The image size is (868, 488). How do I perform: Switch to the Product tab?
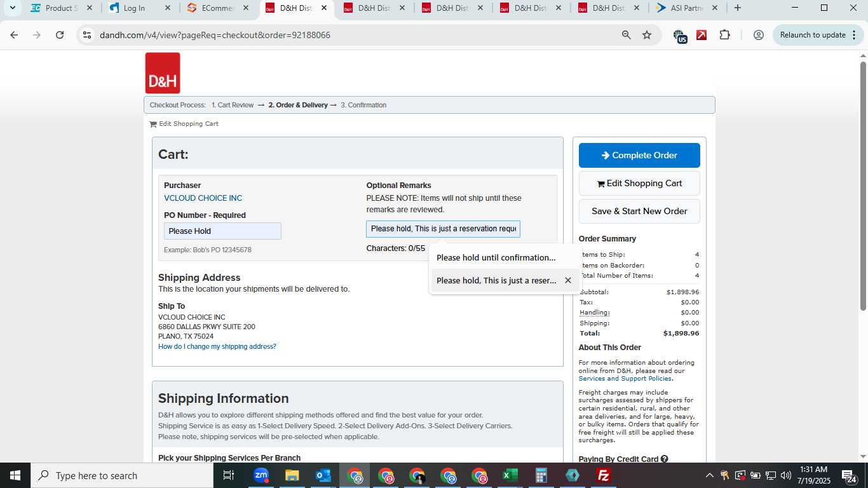pos(62,8)
